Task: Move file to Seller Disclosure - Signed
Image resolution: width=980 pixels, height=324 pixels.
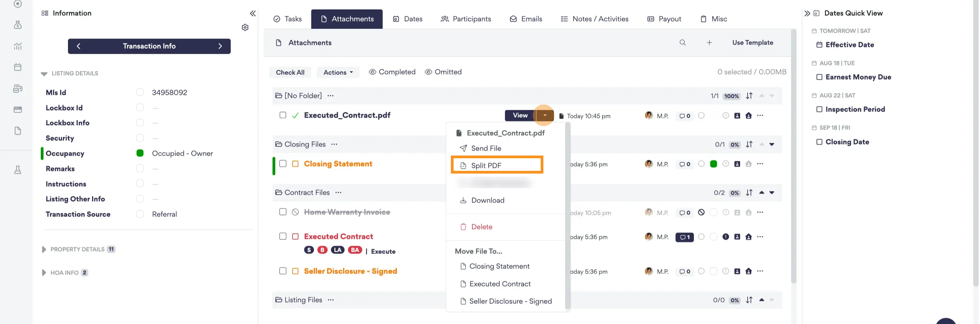Action: (506, 301)
